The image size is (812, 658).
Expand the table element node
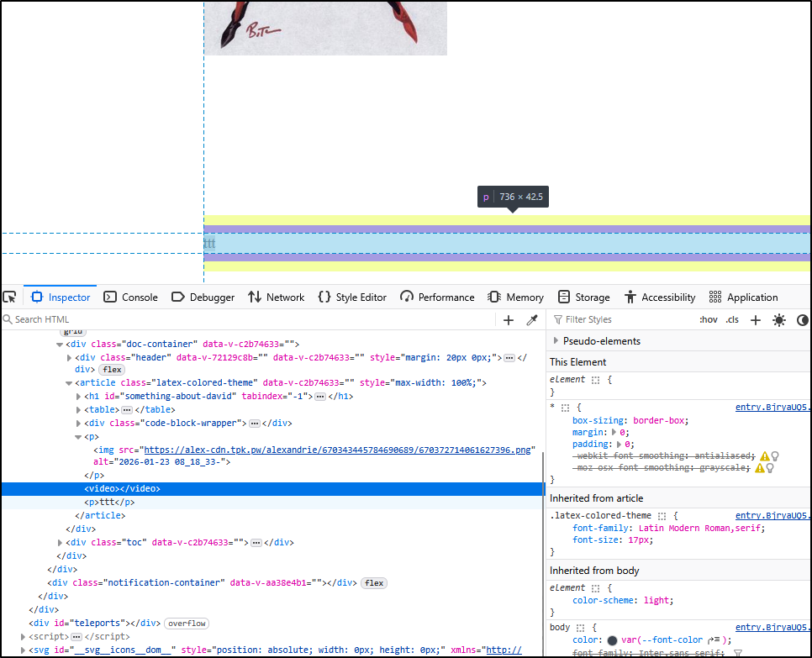click(x=79, y=409)
